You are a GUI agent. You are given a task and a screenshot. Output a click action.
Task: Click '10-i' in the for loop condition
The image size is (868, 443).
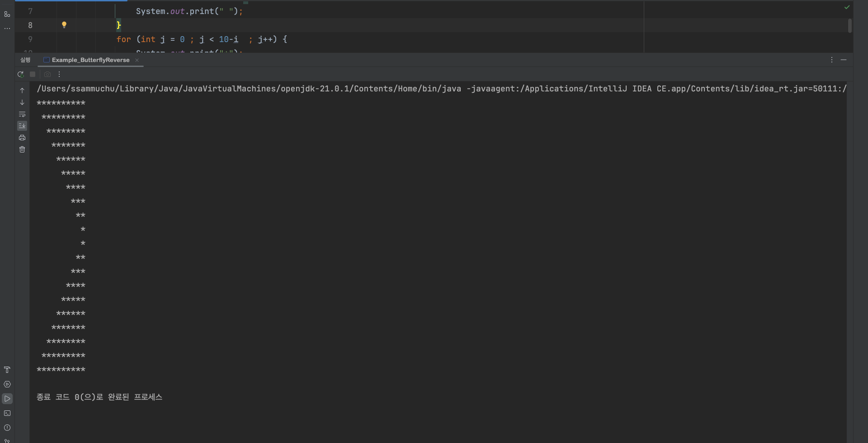(x=229, y=39)
